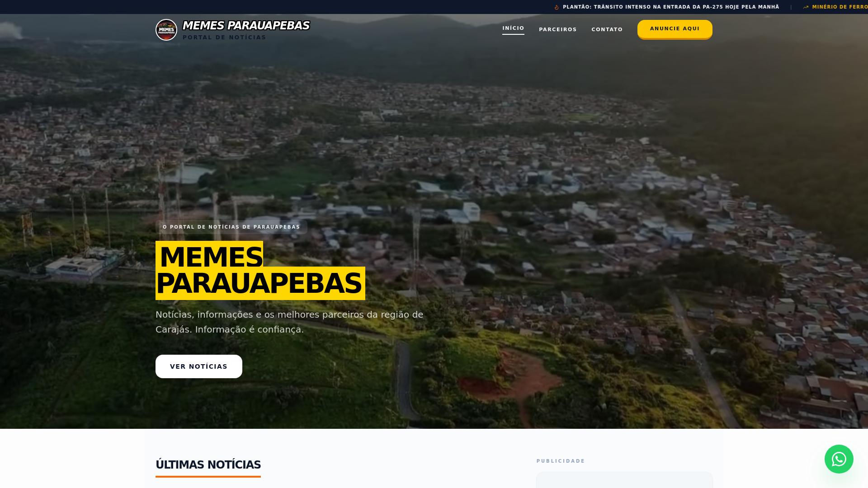Click the PLANTÃO traffic ticker headline

[671, 7]
